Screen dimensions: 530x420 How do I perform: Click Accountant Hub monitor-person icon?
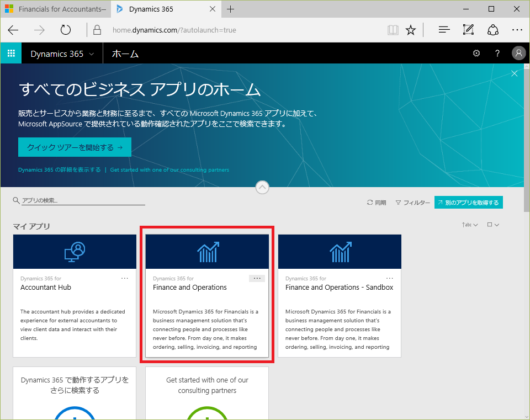[75, 252]
